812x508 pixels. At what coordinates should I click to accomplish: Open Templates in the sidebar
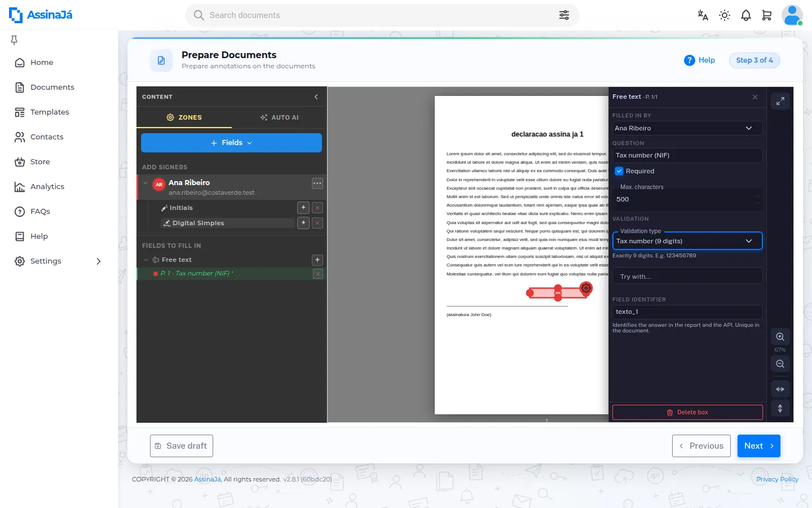pyautogui.click(x=50, y=112)
